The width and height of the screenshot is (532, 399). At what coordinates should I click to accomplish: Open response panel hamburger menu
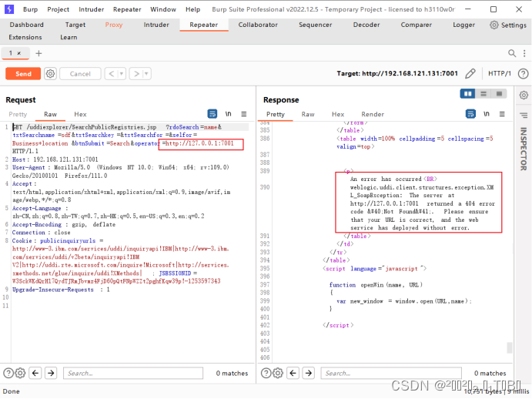point(502,114)
